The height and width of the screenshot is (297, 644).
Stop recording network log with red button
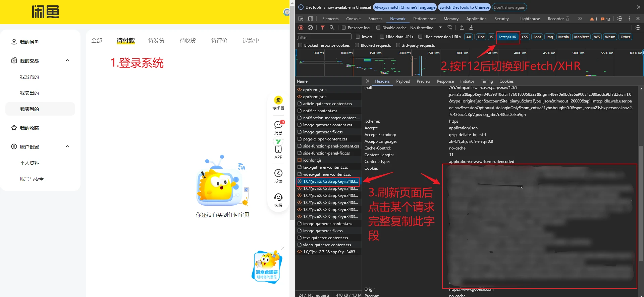pyautogui.click(x=301, y=28)
